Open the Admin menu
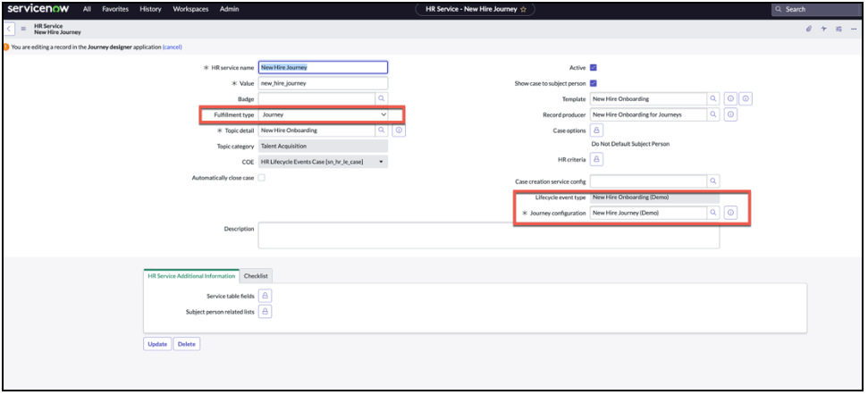The height and width of the screenshot is (395, 868). (229, 10)
